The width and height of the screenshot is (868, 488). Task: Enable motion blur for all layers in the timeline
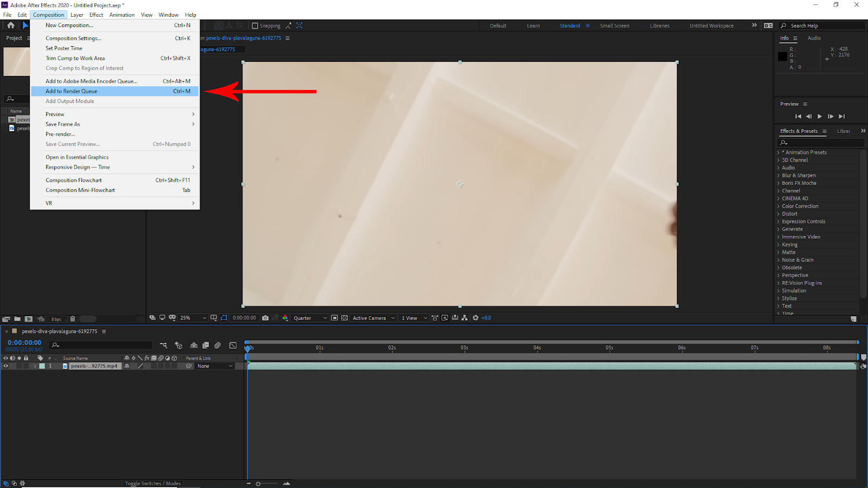(x=218, y=345)
